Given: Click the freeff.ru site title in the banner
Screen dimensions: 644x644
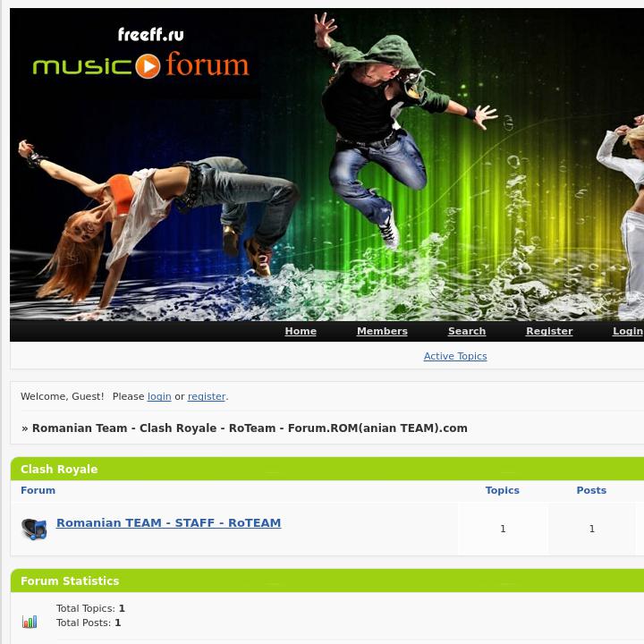Looking at the screenshot, I should (151, 35).
